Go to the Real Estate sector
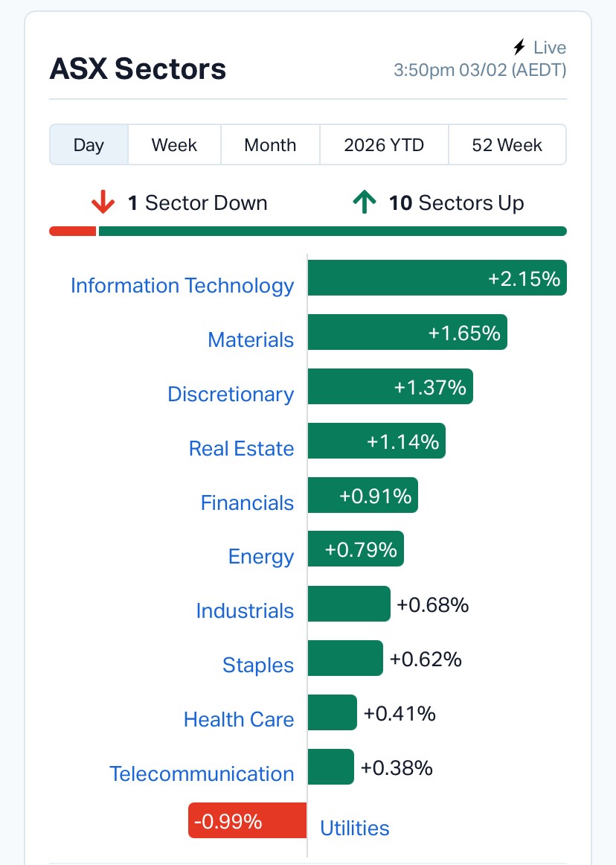 click(x=241, y=449)
